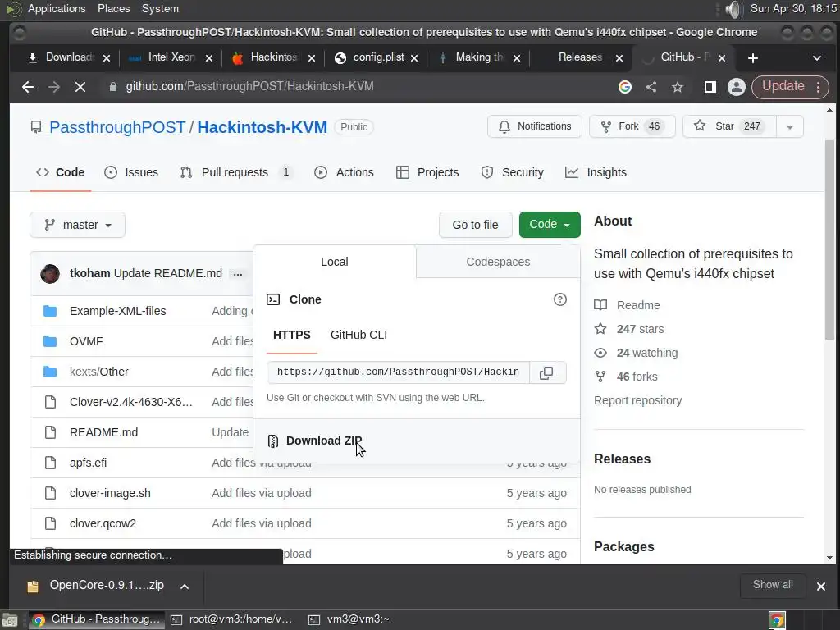Star the repository
The height and width of the screenshot is (630, 840).
[x=729, y=127]
